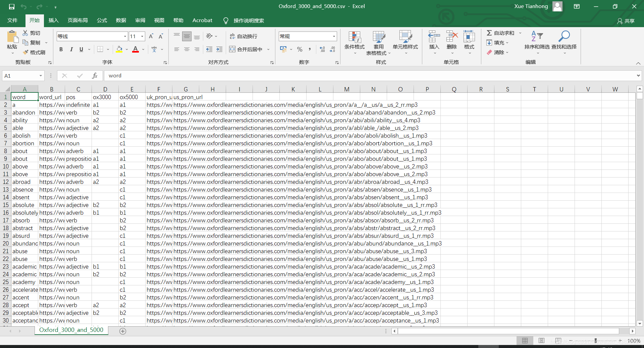Toggle left text alignment

click(177, 49)
